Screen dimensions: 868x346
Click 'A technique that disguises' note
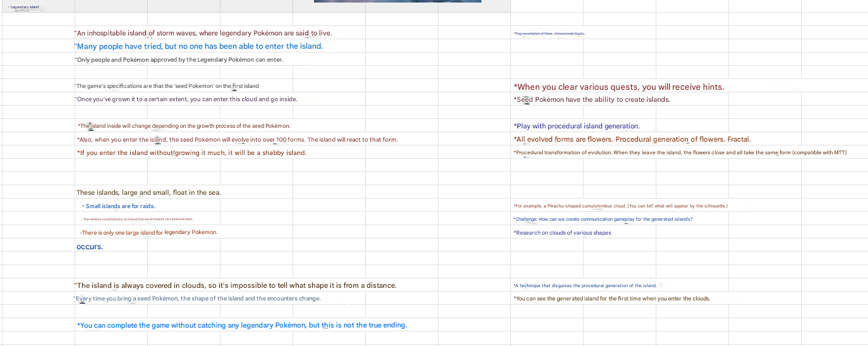click(x=585, y=286)
